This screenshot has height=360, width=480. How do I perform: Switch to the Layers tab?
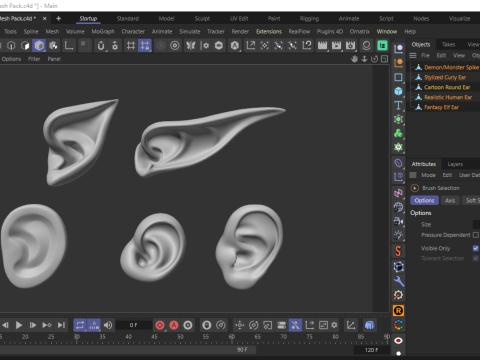pyautogui.click(x=455, y=164)
